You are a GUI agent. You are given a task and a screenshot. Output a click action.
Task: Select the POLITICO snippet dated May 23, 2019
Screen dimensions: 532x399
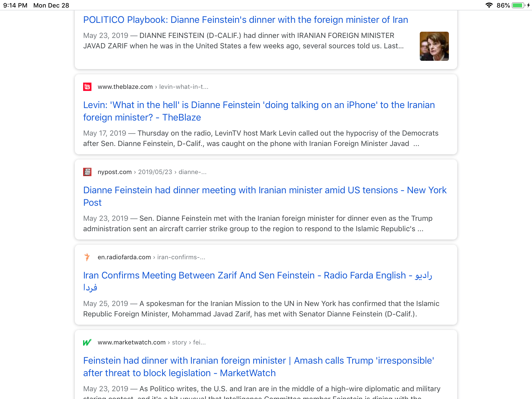coord(243,41)
